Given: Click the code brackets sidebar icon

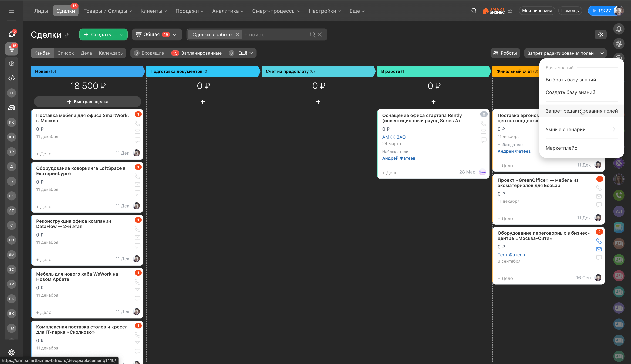Looking at the screenshot, I should click(12, 78).
